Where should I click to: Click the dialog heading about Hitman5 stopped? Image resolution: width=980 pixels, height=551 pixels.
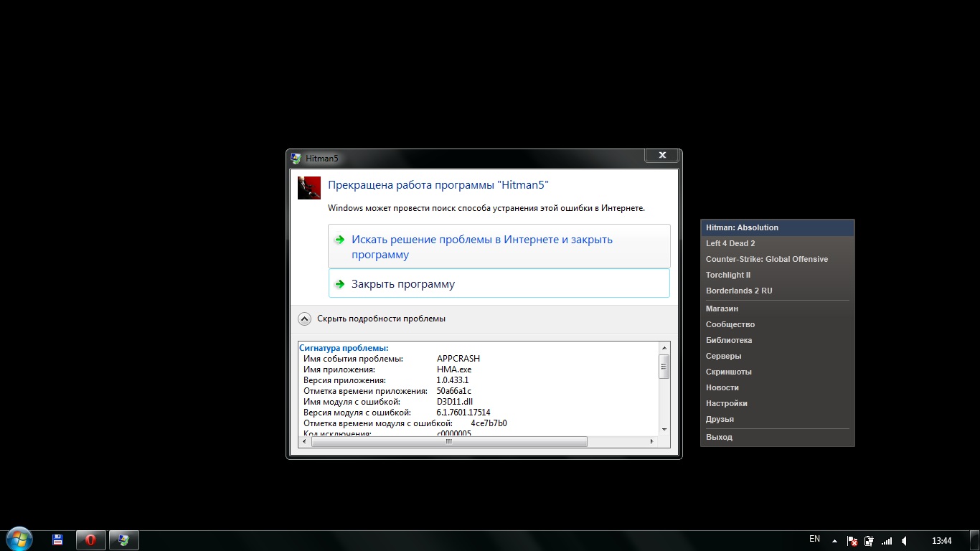[x=438, y=185]
